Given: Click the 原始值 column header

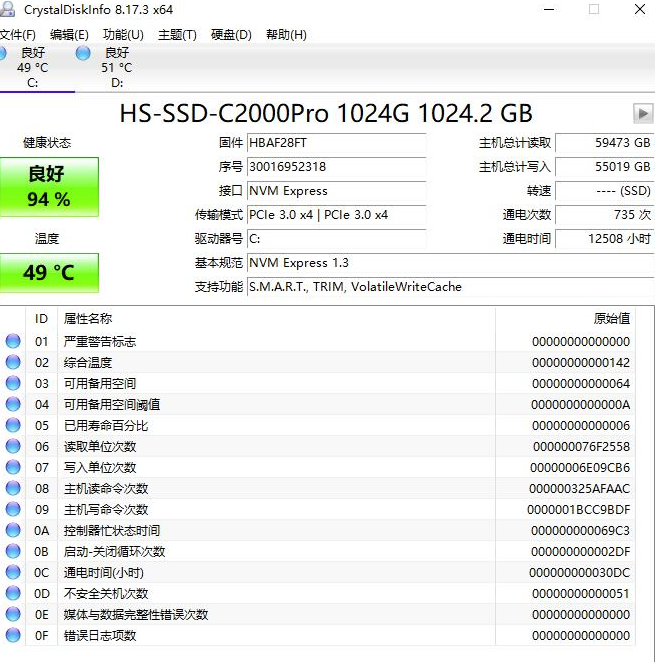Looking at the screenshot, I should (x=611, y=319).
